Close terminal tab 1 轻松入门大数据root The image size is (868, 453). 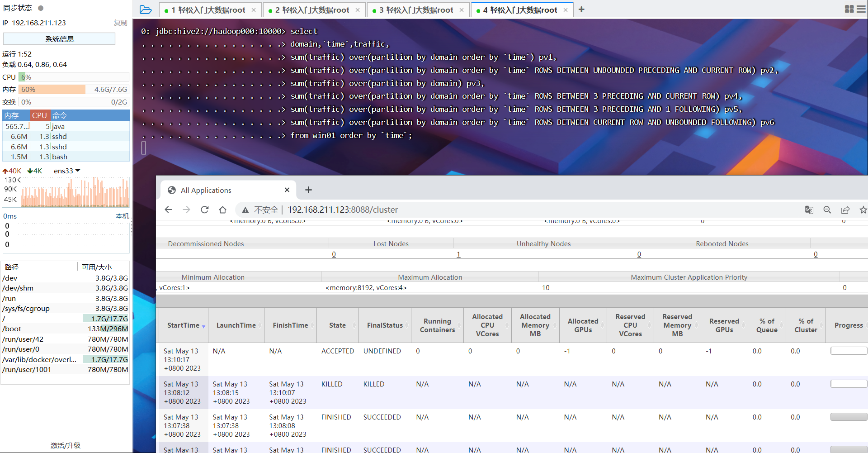point(254,10)
